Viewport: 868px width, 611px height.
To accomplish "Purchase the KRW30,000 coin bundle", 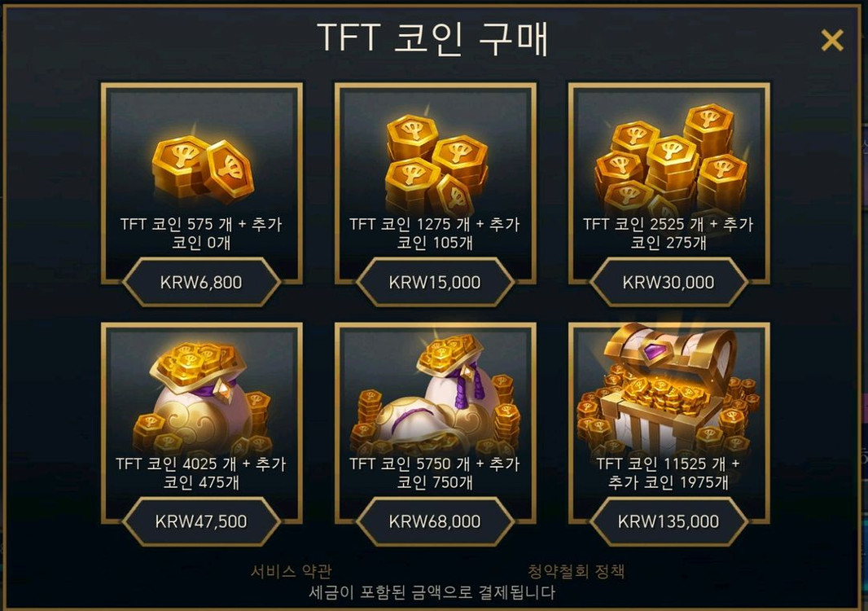I will coord(669,282).
